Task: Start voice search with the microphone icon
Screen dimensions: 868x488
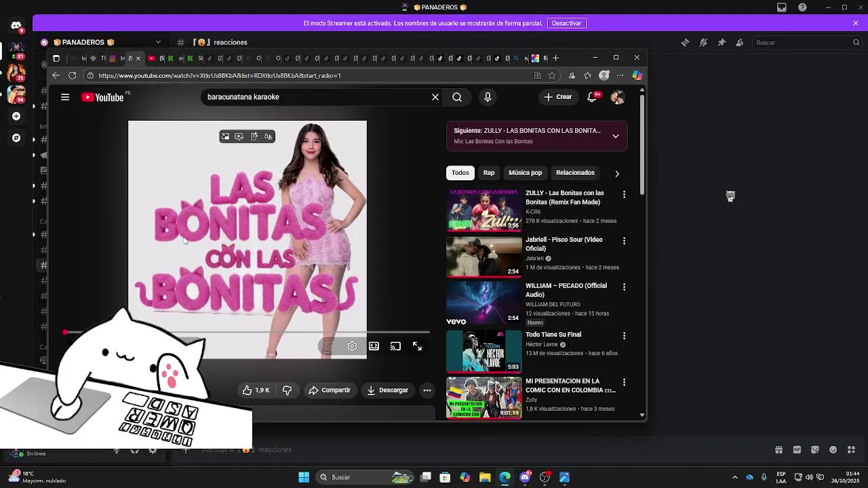Action: [488, 97]
